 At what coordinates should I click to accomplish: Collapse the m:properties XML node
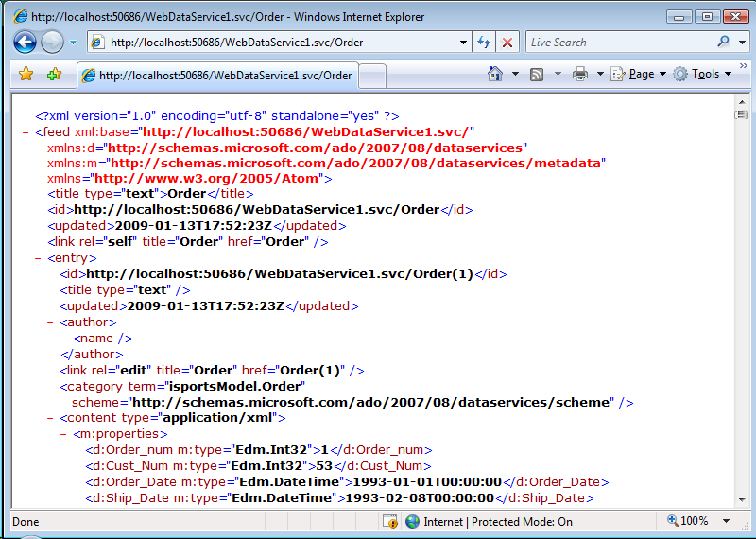[x=63, y=434]
